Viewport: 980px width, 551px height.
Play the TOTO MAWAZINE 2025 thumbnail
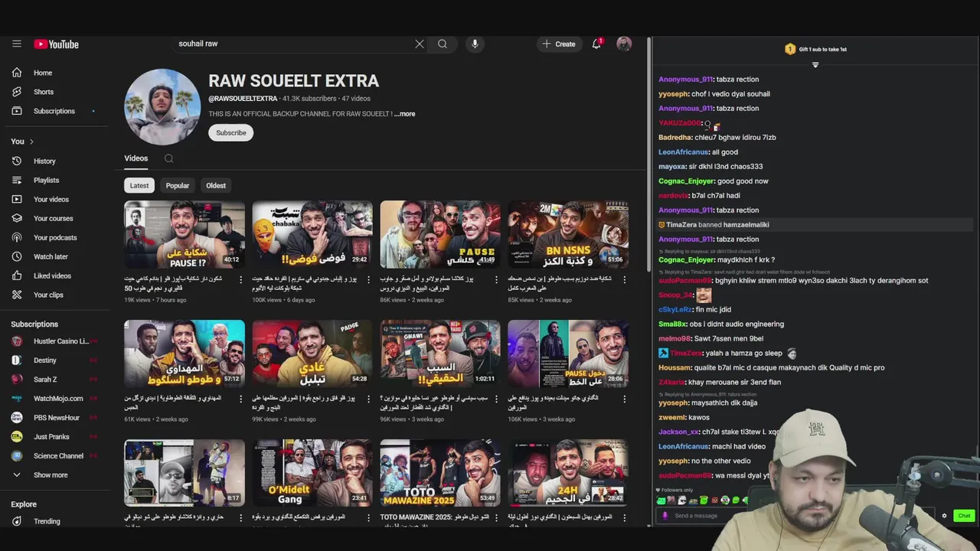point(440,473)
